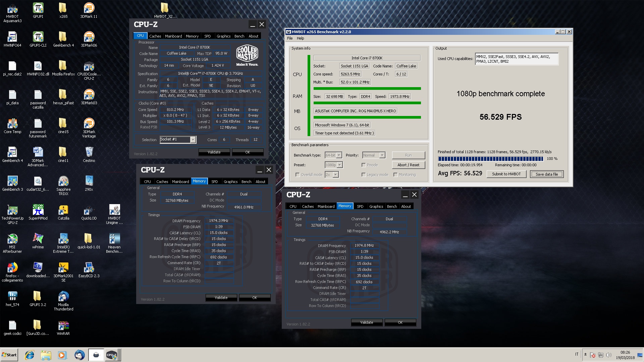Toggle the Legacy mode checkbox
This screenshot has height=362, width=644.
tap(364, 175)
